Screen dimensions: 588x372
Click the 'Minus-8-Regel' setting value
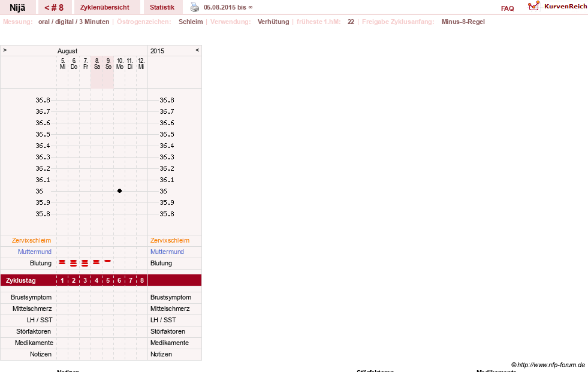point(463,22)
